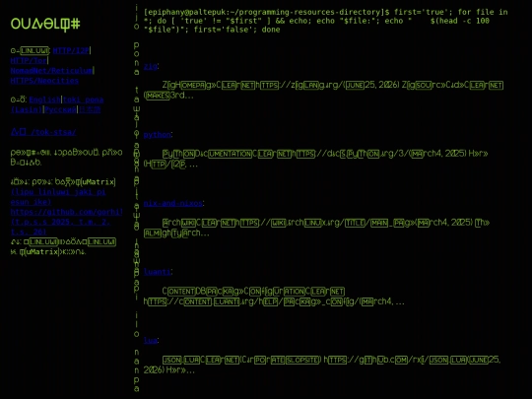
Task: Open the HTTP/Tor mirror link
Action: [29, 60]
